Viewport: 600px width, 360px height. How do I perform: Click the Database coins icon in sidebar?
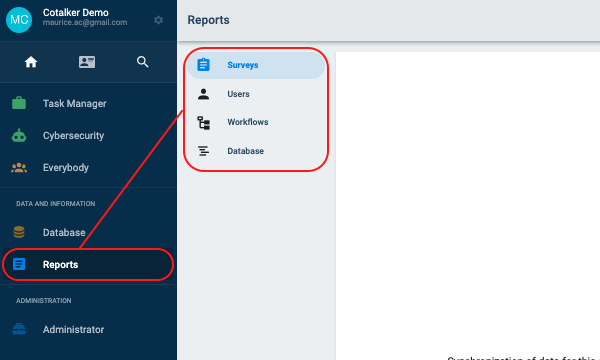click(19, 232)
